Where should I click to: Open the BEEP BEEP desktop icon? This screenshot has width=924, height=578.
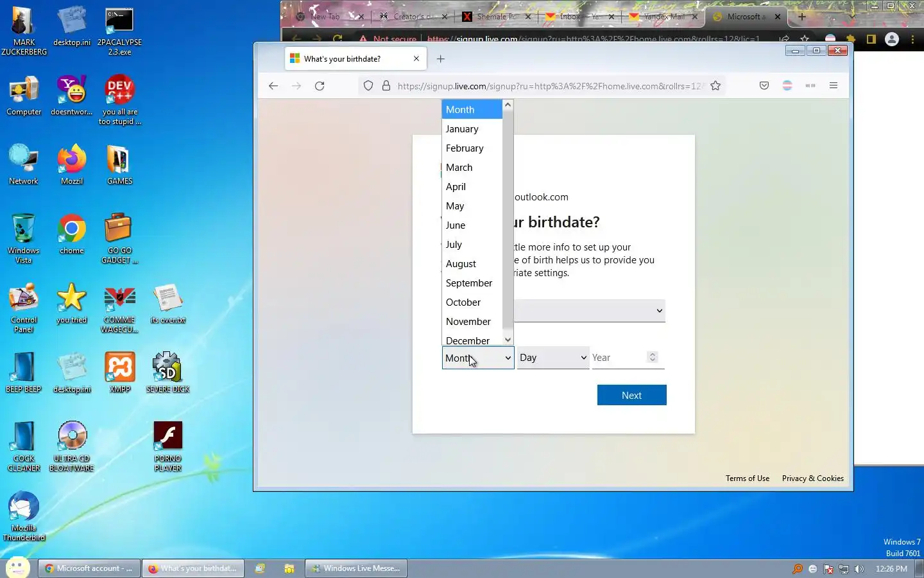click(24, 372)
